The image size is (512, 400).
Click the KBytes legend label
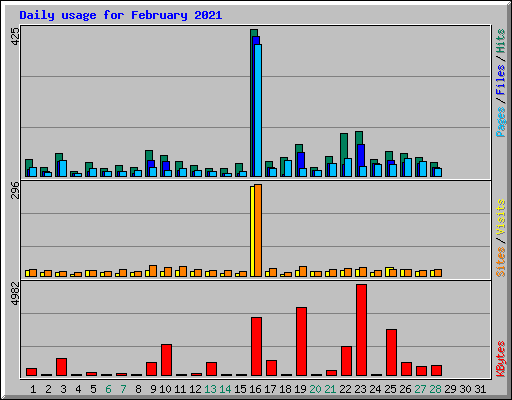500,359
